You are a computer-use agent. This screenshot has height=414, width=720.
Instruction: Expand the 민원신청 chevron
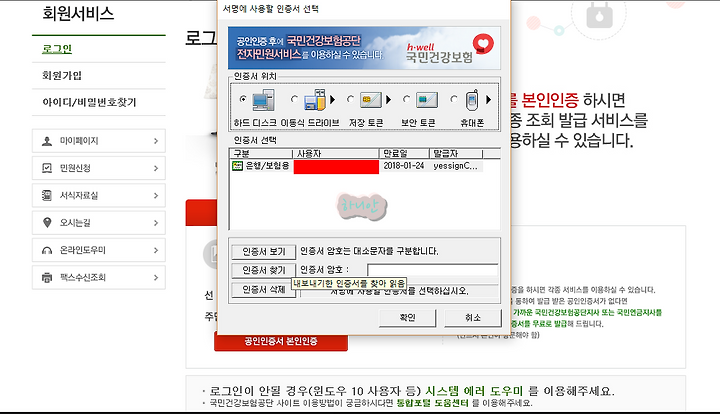[x=156, y=168]
